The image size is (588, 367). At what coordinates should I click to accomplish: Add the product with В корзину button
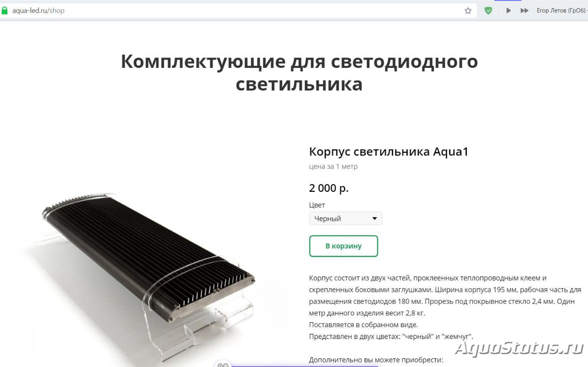point(344,246)
